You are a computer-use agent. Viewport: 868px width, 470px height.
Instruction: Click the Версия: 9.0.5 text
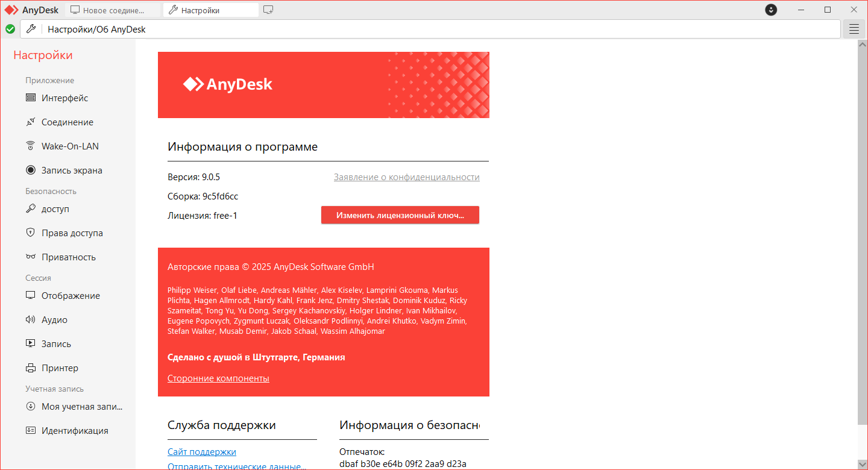click(194, 177)
